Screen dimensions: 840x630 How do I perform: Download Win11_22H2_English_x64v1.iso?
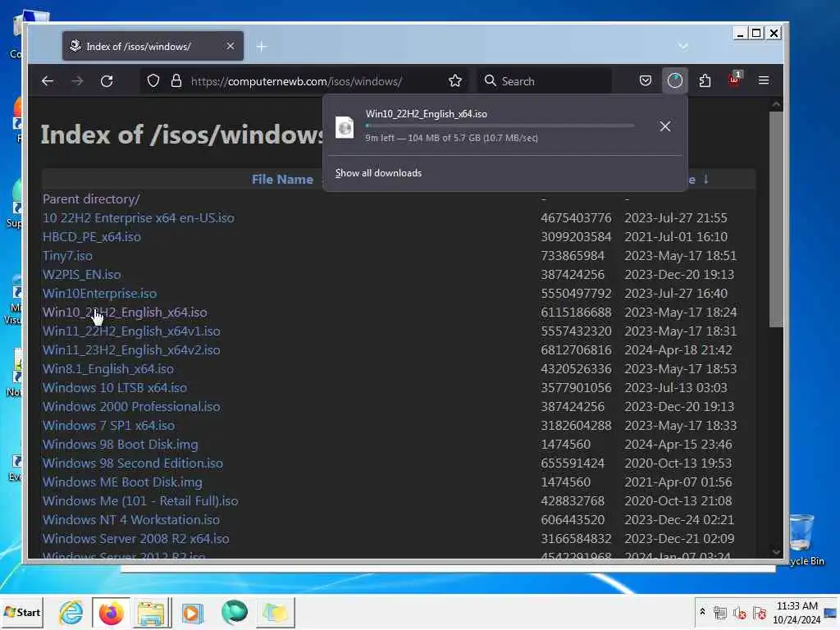[x=131, y=331]
